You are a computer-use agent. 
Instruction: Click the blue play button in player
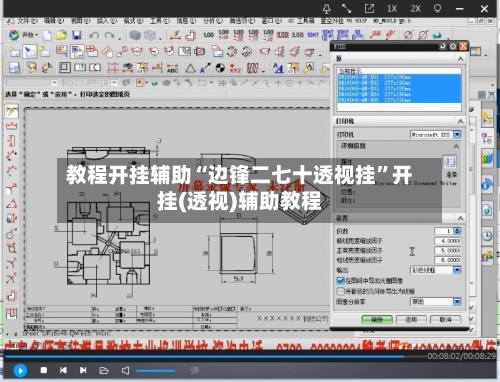20,370
